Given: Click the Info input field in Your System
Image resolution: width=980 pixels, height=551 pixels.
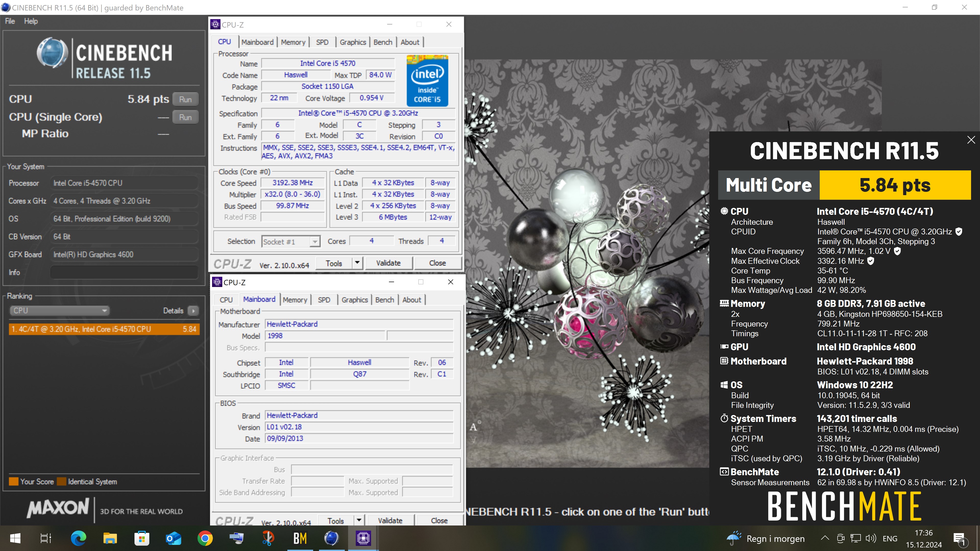Looking at the screenshot, I should click(x=124, y=272).
